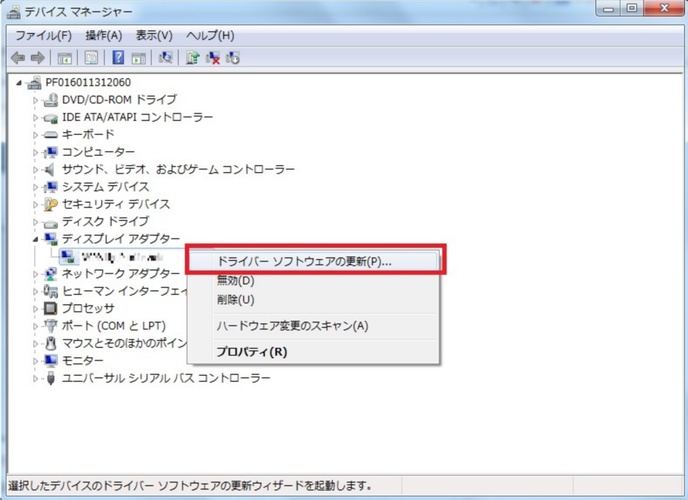The image size is (688, 500).
Task: Expand the DVD/CD-ROM ドライブ node
Action: (36, 100)
